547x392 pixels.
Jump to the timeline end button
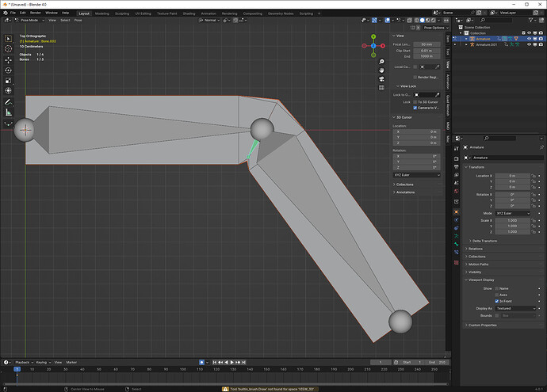(x=244, y=363)
